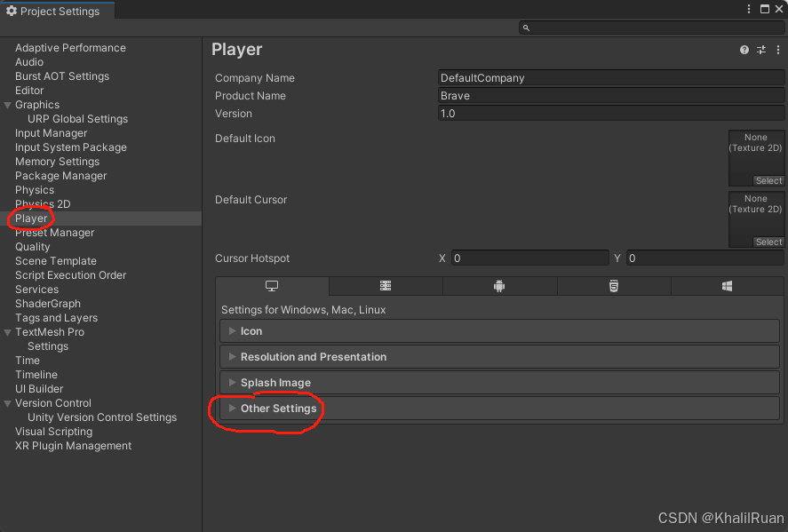Image resolution: width=788 pixels, height=532 pixels.
Task: Open Tags and Layers settings
Action: pos(56,318)
